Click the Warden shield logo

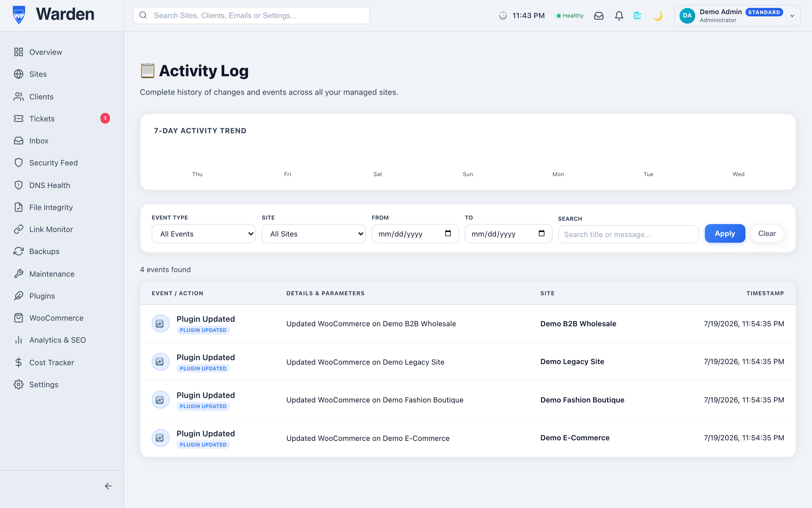(x=19, y=15)
